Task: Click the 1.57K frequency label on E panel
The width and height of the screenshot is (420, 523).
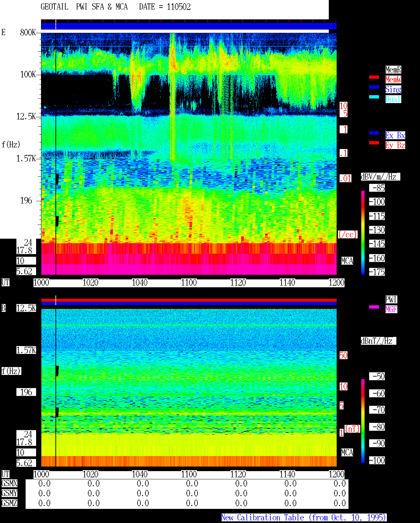Action: click(26, 158)
